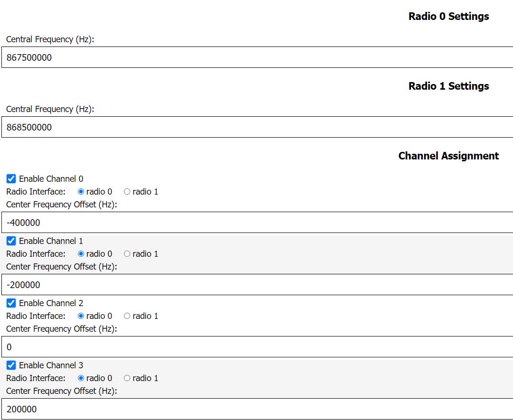Click Channel 3 offset field showing 200000
Screen dimensions: 513x420
256,409
